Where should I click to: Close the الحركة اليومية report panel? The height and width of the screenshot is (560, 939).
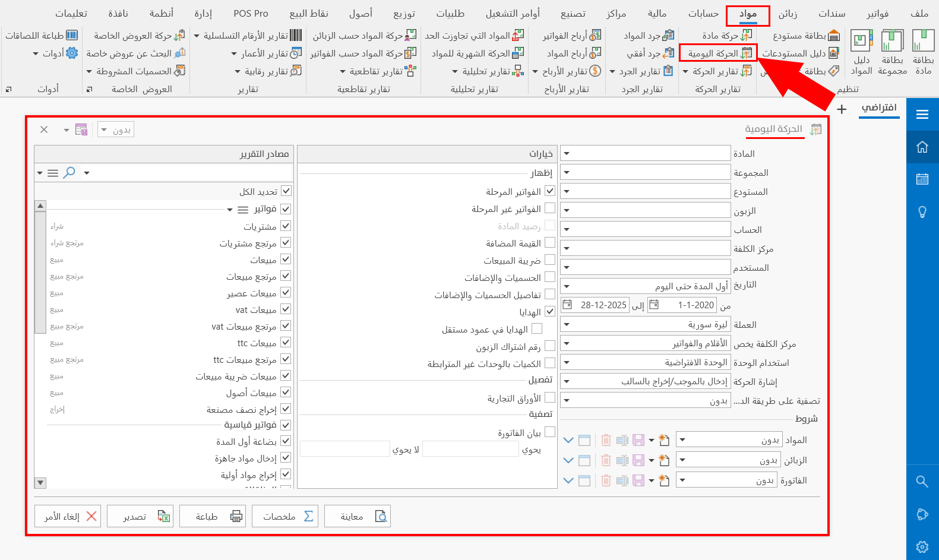point(44,129)
